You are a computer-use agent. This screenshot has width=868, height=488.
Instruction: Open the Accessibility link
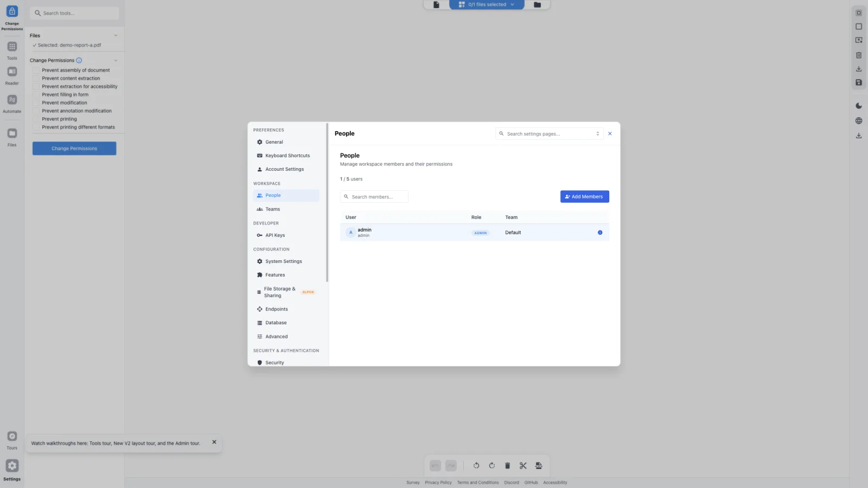coord(555,483)
